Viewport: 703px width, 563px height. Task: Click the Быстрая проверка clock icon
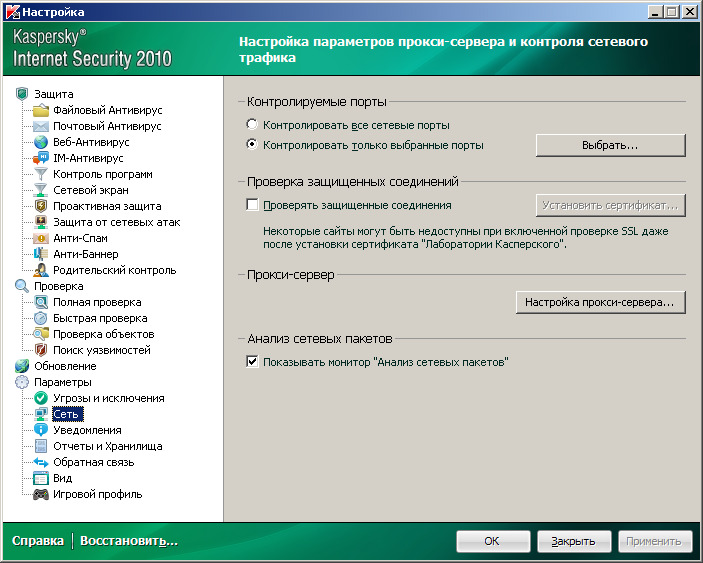coord(41,318)
